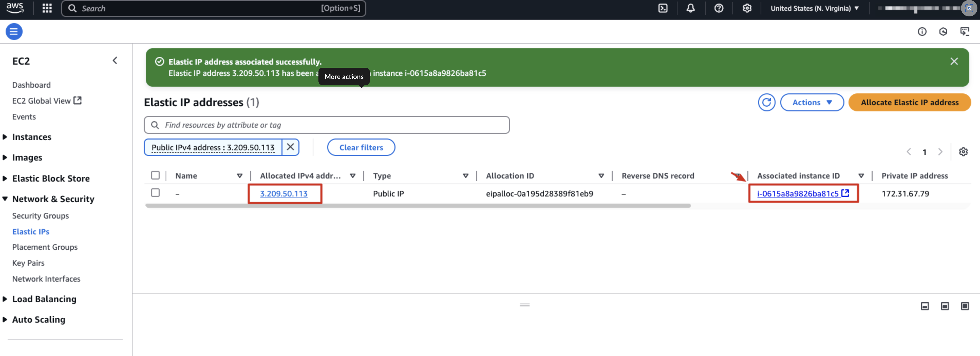
Task: Select all rows header checkbox
Action: coord(155,175)
